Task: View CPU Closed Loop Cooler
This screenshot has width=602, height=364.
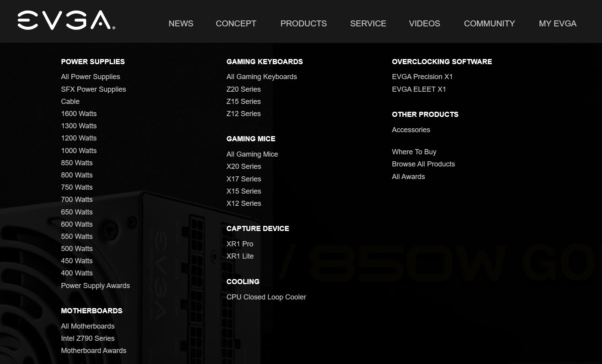Action: pos(266,297)
